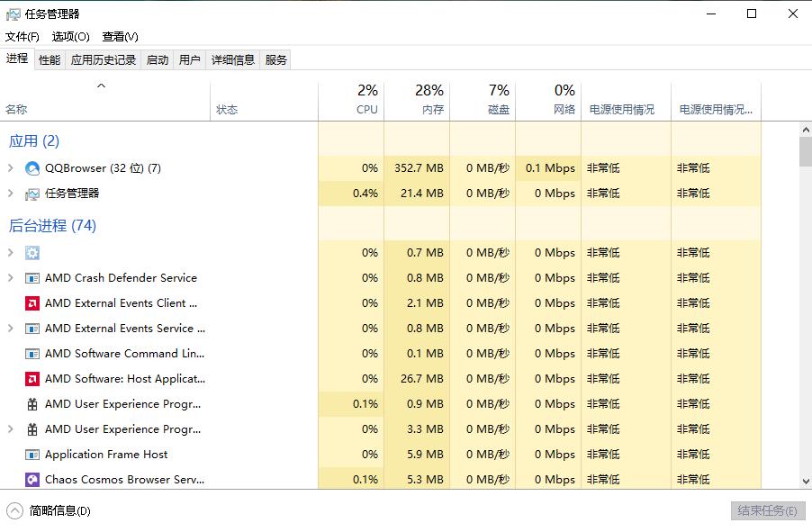This screenshot has width=812, height=532.
Task: Click the AMD External Events Service icon
Action: click(34, 329)
